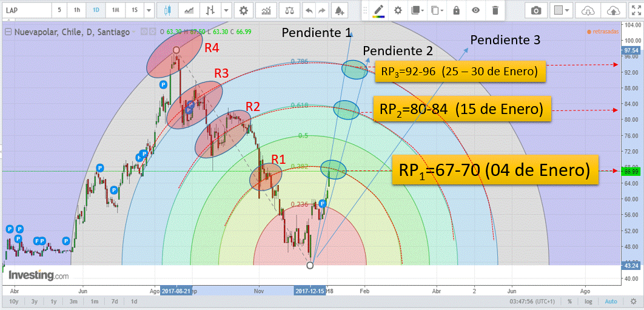Toggle drawing visibility with eye icon
644x310 pixels.
pyautogui.click(x=475, y=10)
